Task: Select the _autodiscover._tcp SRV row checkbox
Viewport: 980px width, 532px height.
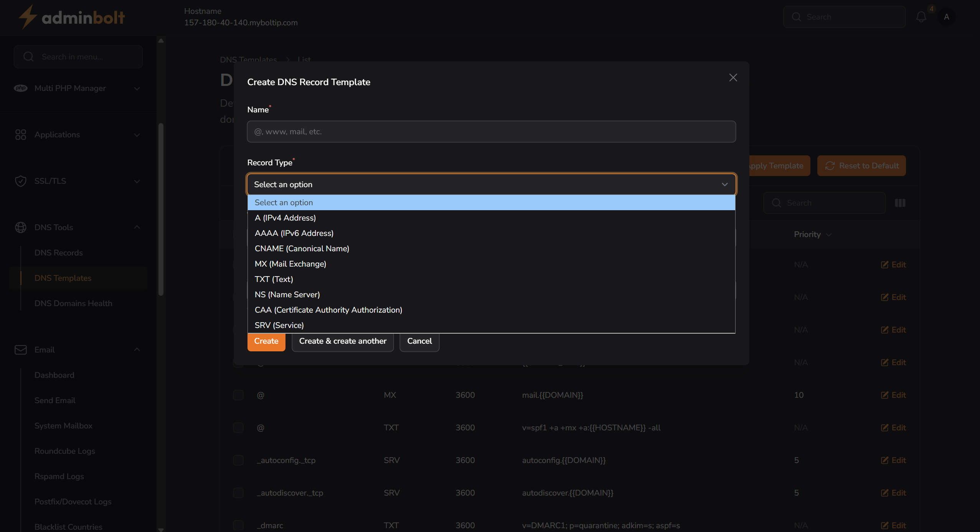Action: pos(238,493)
